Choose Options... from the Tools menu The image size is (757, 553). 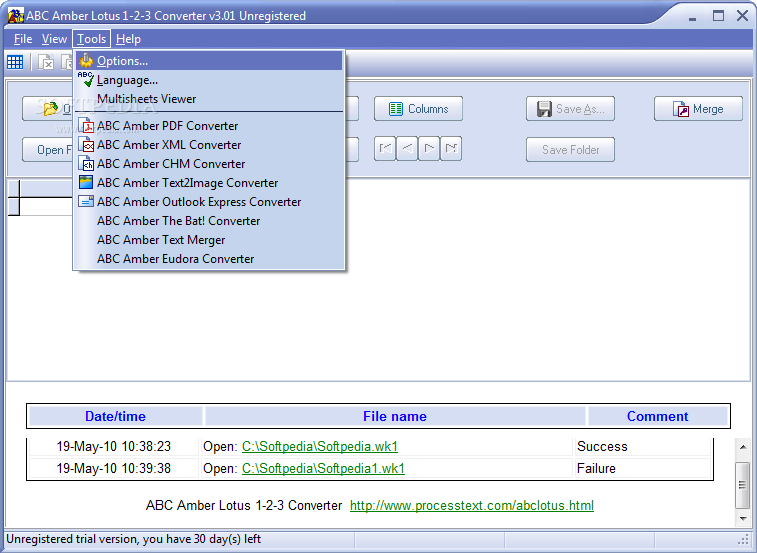tap(209, 61)
